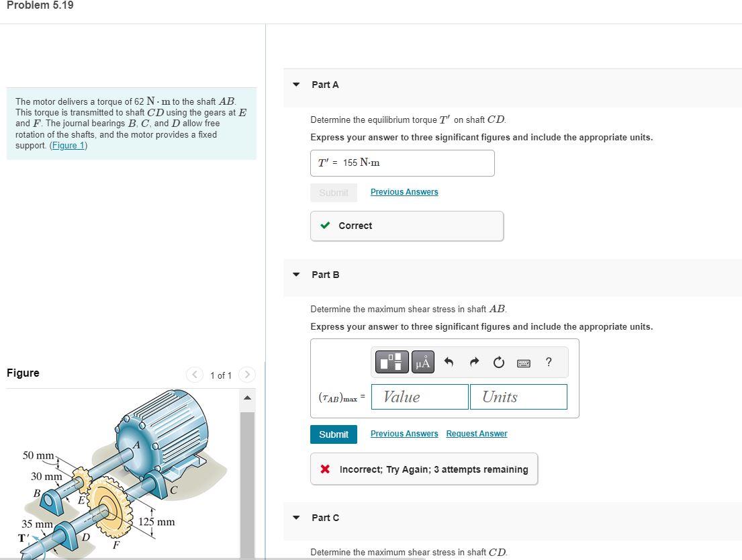
Task: Undo last entry in answer toolbar
Action: pos(449,362)
